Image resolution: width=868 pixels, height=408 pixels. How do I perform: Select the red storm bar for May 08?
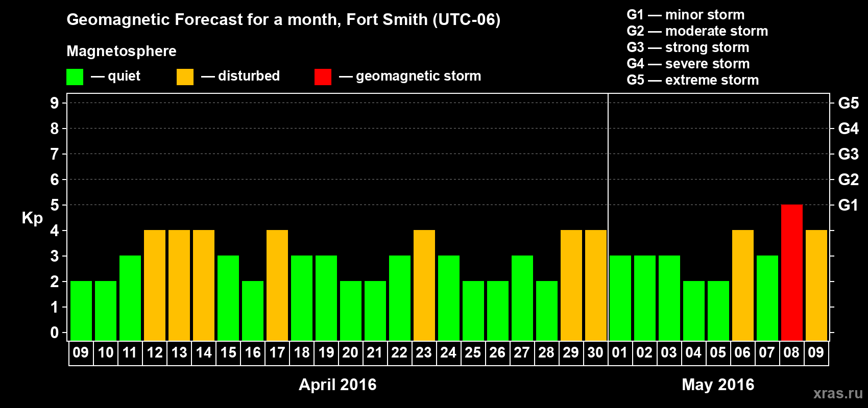(x=792, y=273)
